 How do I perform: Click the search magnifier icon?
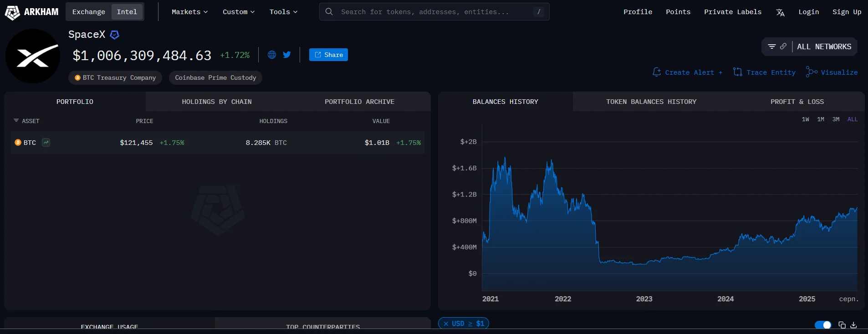click(329, 12)
